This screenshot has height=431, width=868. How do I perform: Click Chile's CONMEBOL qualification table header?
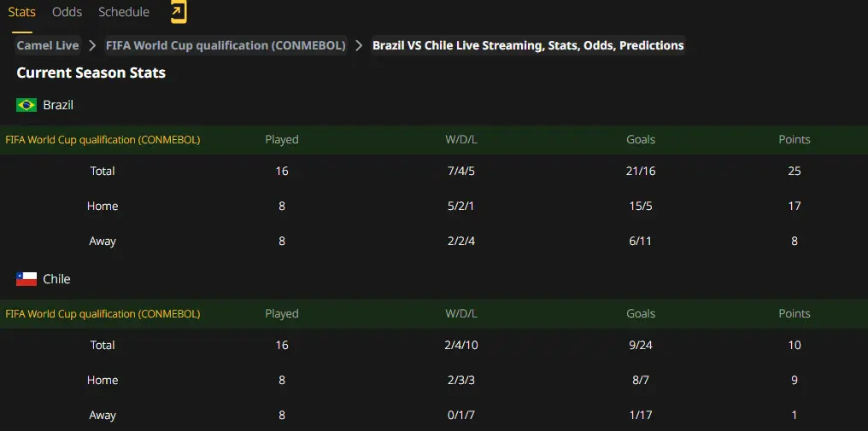(103, 314)
